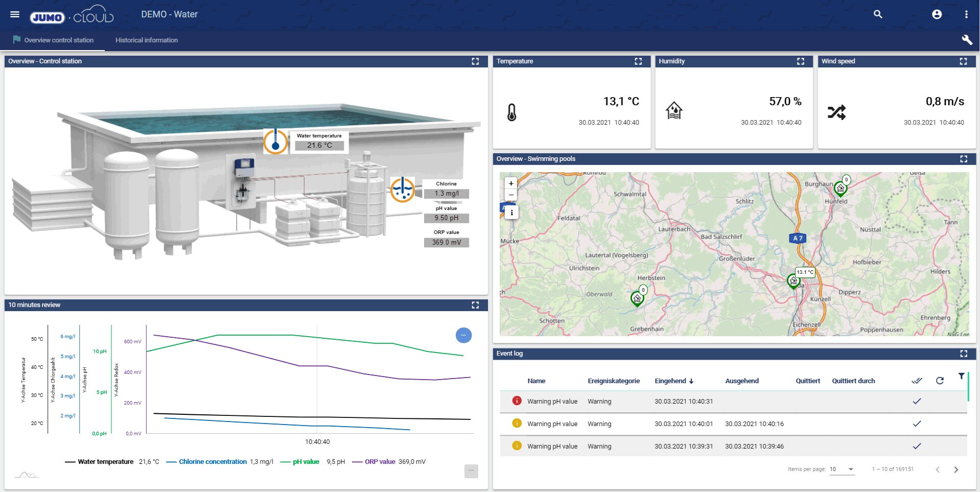Switch to Historical information tab
This screenshot has height=492, width=980.
147,40
